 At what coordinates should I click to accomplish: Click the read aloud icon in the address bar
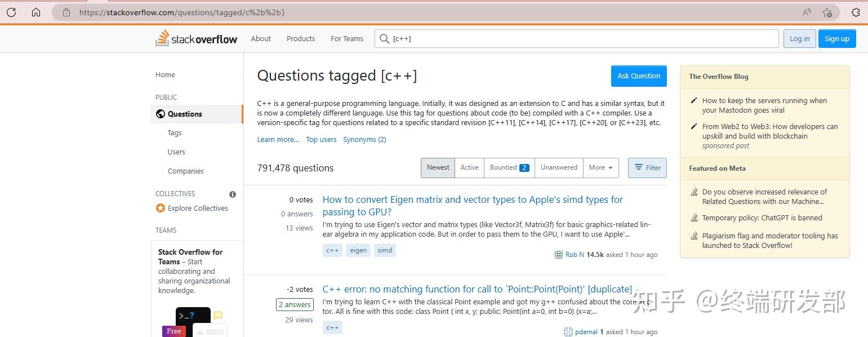(x=806, y=12)
